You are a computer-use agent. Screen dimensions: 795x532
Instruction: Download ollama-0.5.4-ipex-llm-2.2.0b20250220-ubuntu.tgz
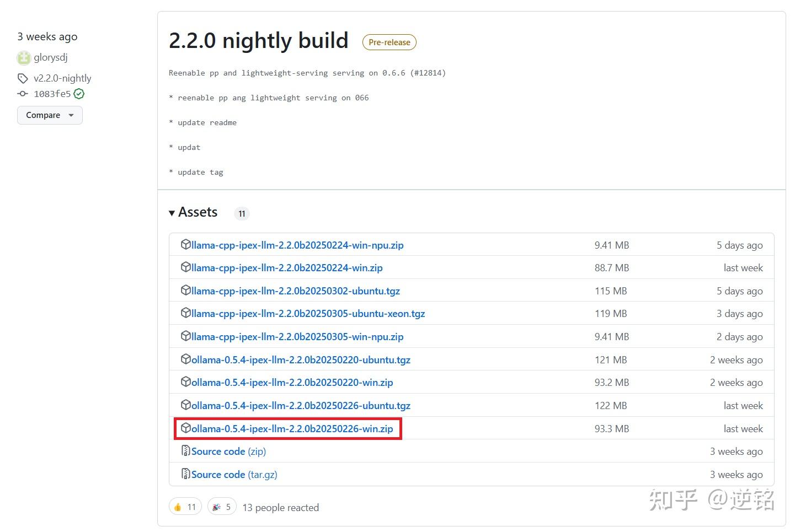click(301, 360)
